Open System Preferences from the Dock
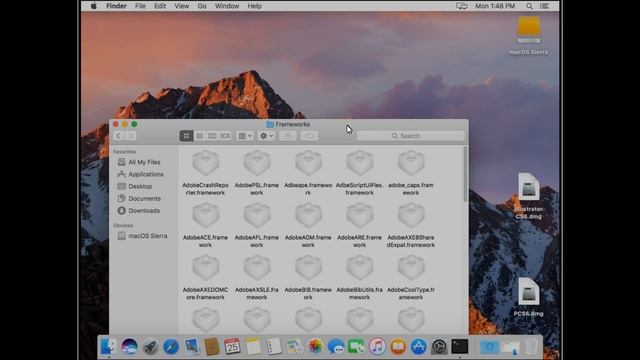 click(439, 347)
